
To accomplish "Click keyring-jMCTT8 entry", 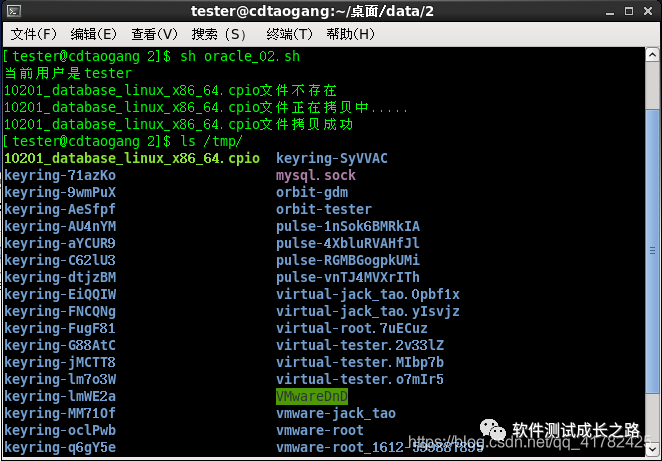I will 60,362.
